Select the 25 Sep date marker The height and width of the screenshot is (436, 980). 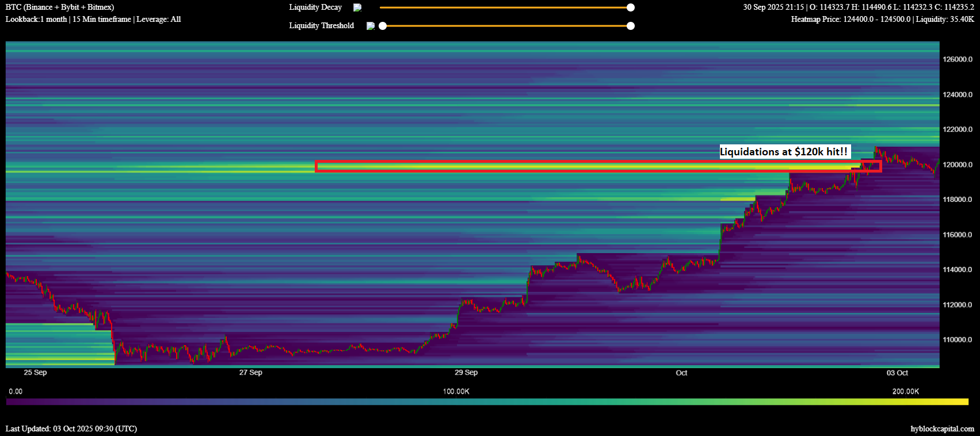[x=35, y=373]
